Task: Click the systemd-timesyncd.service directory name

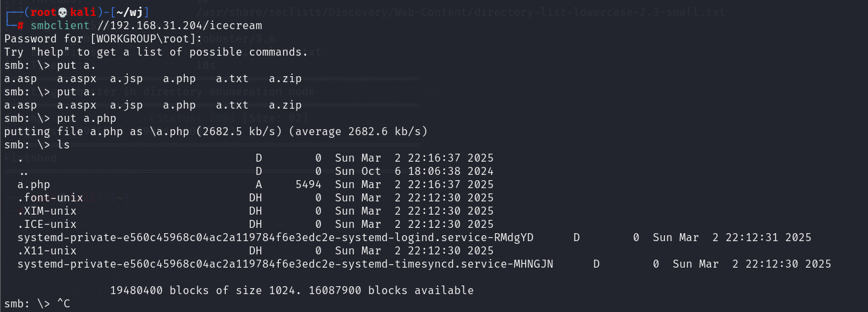Action: (285, 264)
